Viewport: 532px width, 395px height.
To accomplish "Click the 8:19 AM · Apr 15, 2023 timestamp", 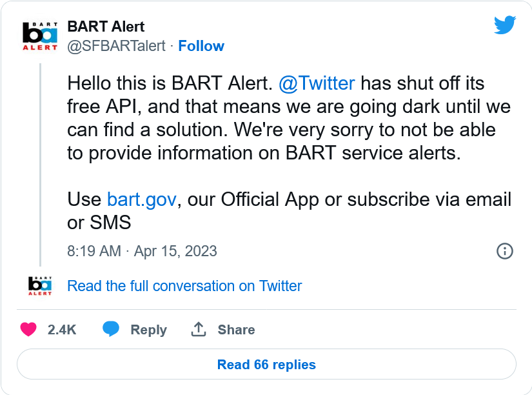I will click(x=142, y=251).
